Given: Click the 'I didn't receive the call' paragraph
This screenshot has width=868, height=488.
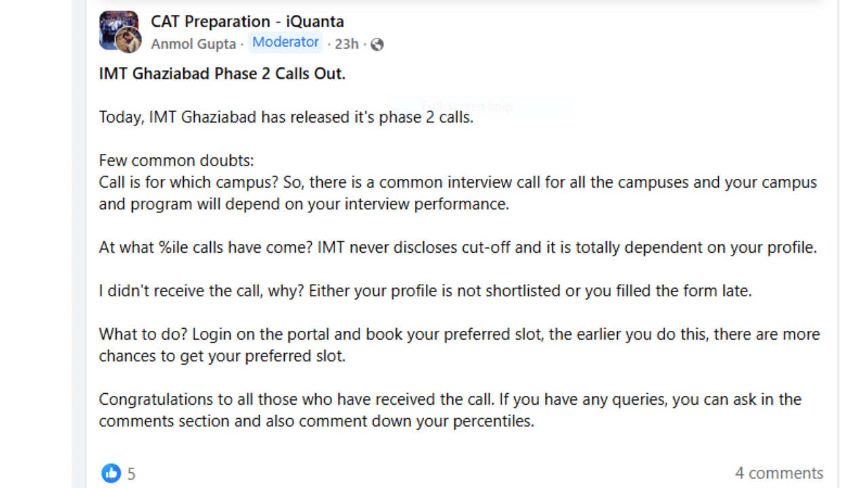Looking at the screenshot, I should click(x=425, y=291).
